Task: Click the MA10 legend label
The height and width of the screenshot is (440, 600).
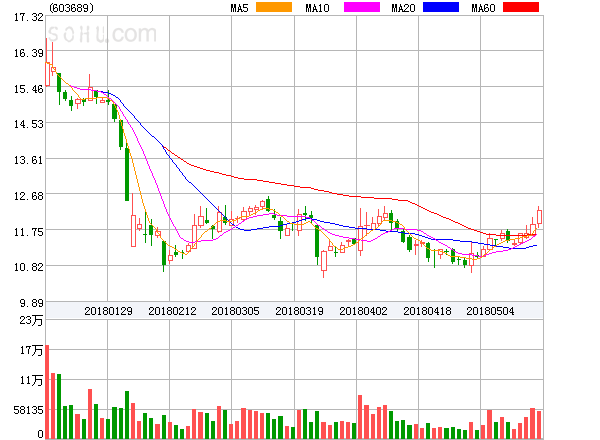Action: click(317, 8)
